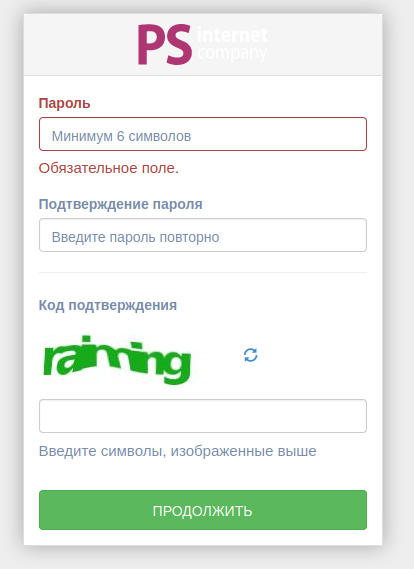Click the word 'company' in the logo
The image size is (414, 569).
coord(232,53)
